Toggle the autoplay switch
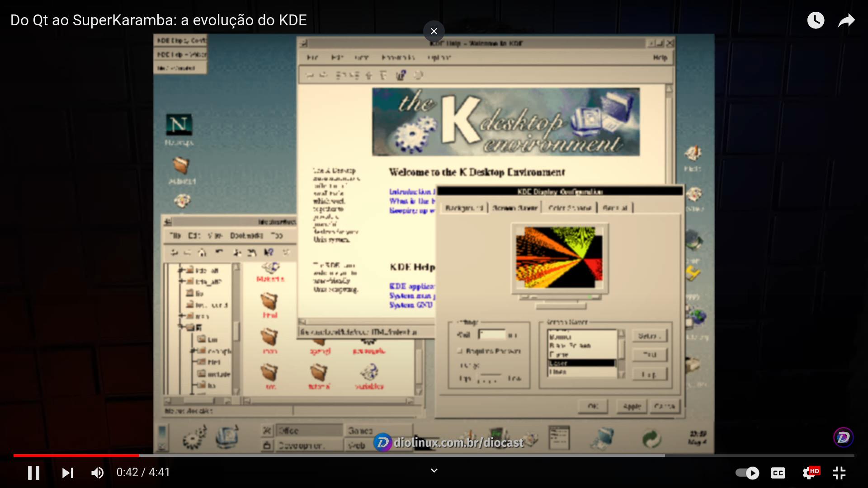This screenshot has height=488, width=868. click(747, 473)
